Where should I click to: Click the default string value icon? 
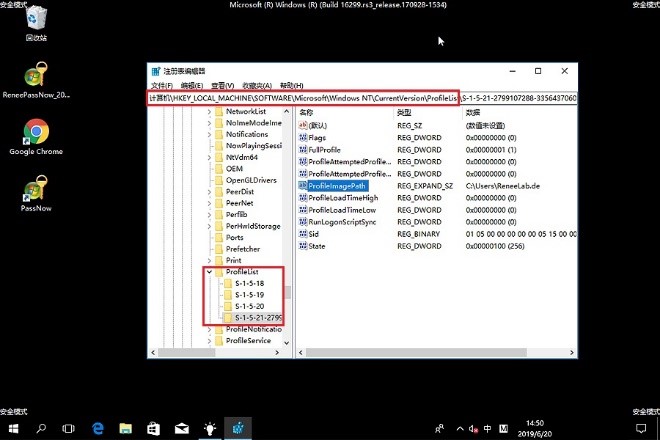(x=303, y=125)
